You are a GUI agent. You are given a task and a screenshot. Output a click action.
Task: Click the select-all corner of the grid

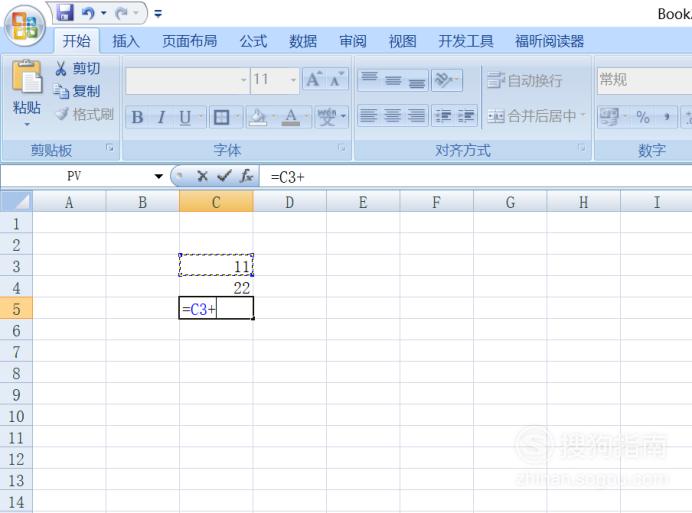[16, 201]
